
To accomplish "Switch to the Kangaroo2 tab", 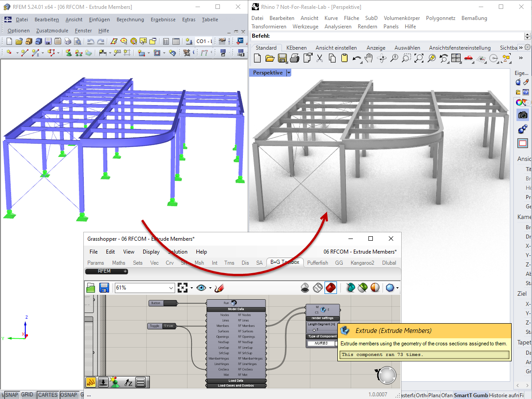I will pyautogui.click(x=362, y=262).
